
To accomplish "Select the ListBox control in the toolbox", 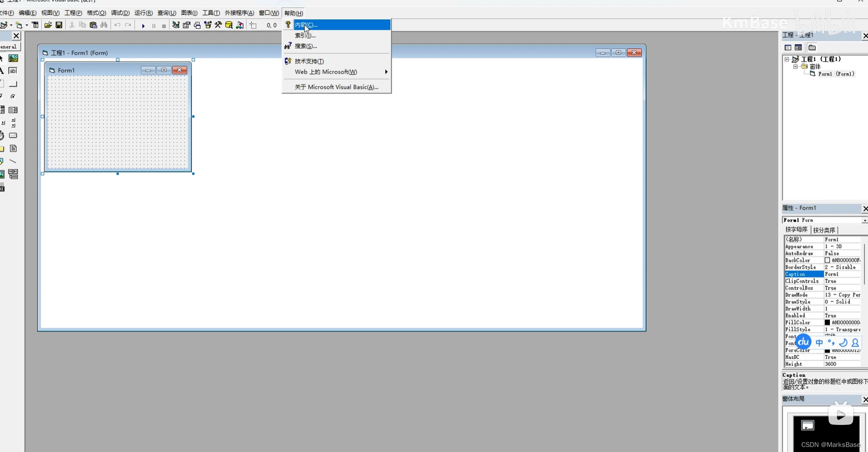I will coord(13,110).
